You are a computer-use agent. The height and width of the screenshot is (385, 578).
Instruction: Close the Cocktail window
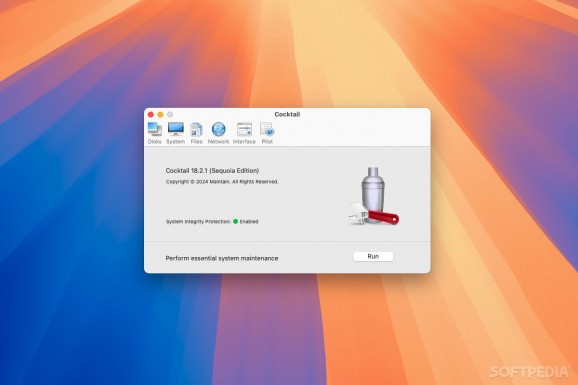(x=151, y=115)
